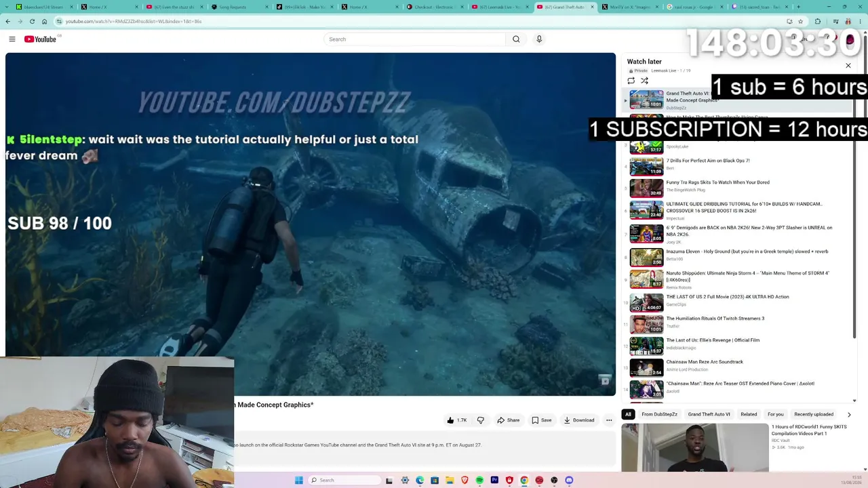Open the Windows Start menu
Screen dimensions: 868x488
(299, 480)
